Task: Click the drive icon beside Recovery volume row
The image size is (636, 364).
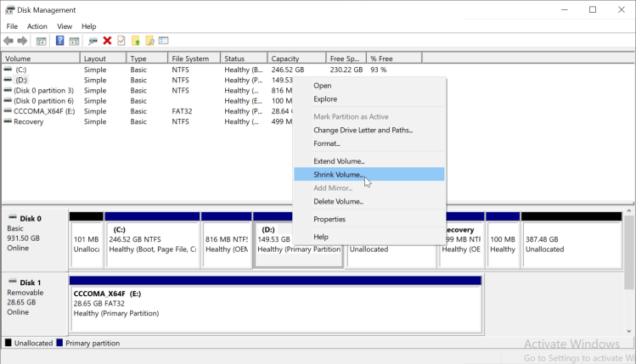Action: 8,121
